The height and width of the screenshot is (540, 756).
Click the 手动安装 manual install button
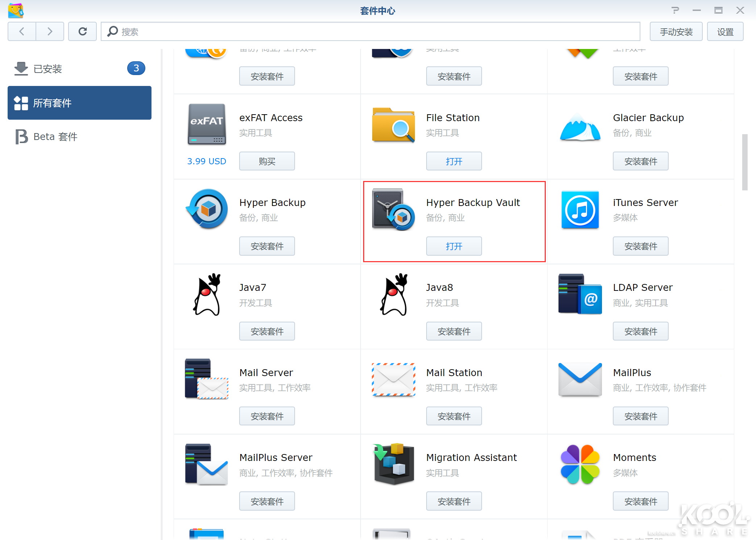(676, 32)
